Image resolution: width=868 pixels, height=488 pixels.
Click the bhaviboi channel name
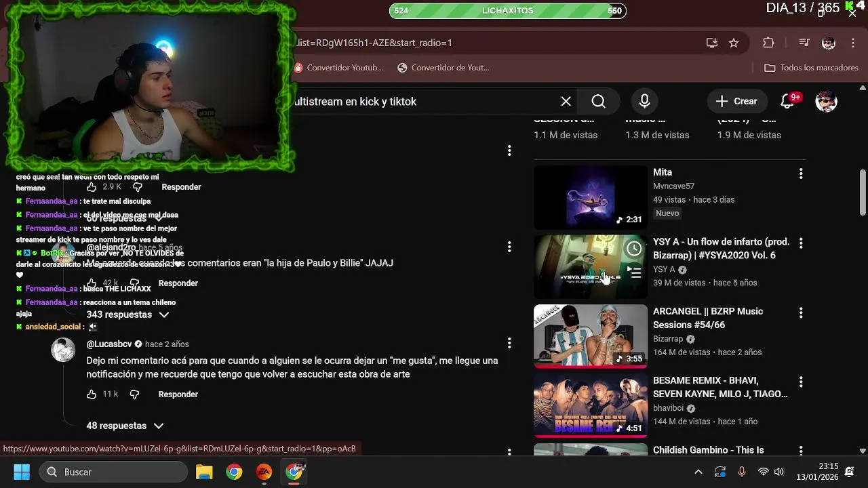(x=668, y=408)
